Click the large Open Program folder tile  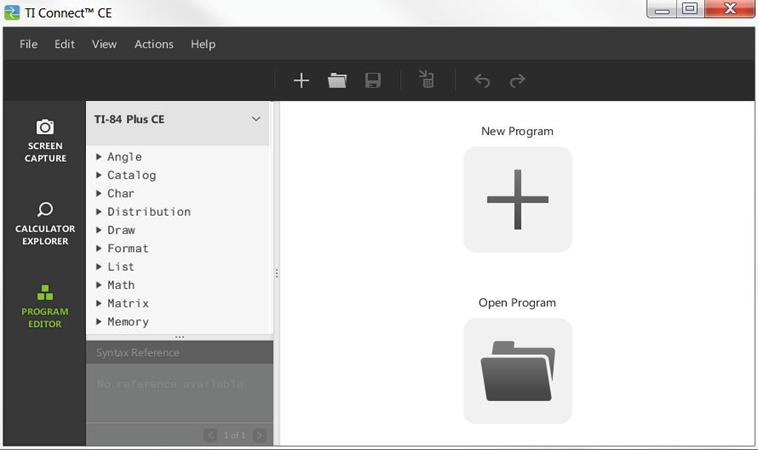pos(517,371)
